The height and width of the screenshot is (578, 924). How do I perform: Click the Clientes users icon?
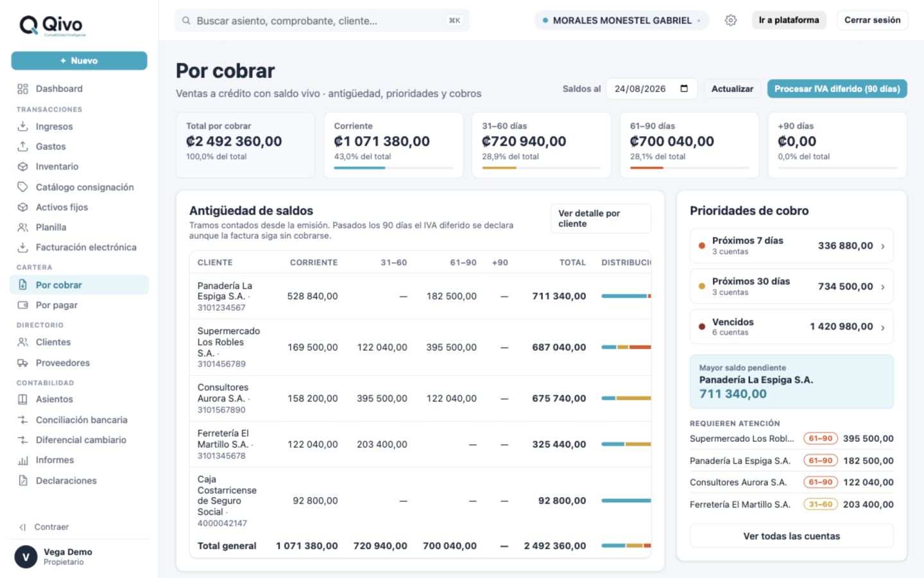point(23,342)
